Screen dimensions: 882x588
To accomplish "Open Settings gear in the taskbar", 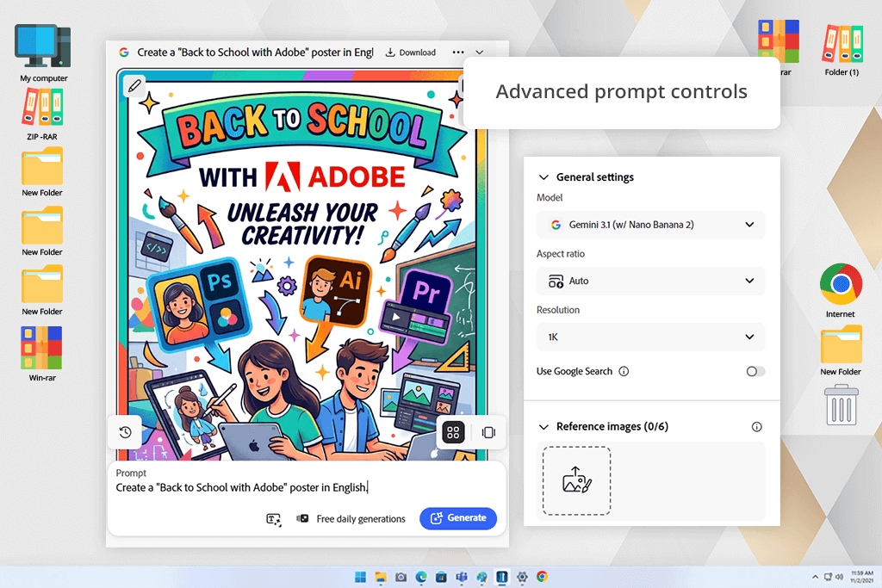I will point(522,577).
